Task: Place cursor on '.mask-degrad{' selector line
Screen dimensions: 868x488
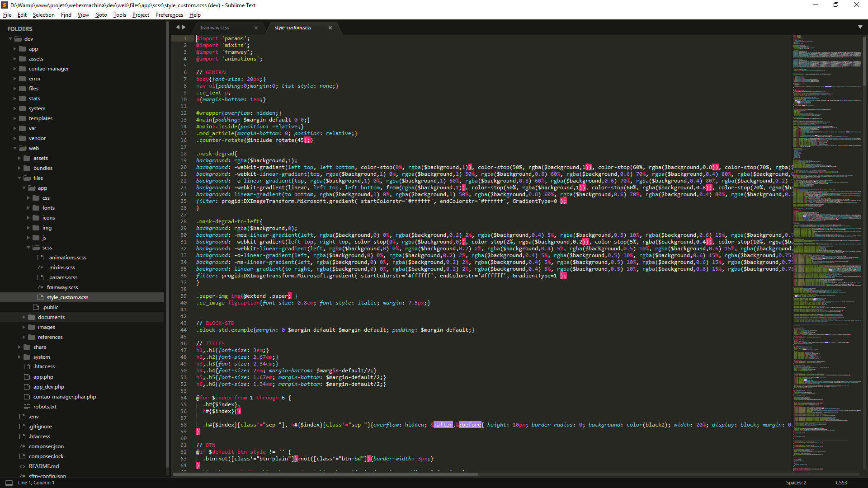Action: 217,154
